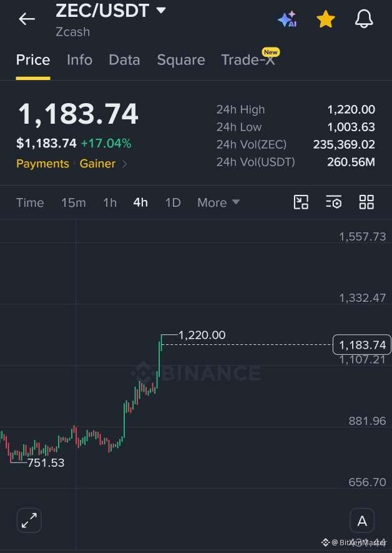The width and height of the screenshot is (392, 553).
Task: Expand the ZEC/USDT pair dropdown
Action: click(x=161, y=10)
